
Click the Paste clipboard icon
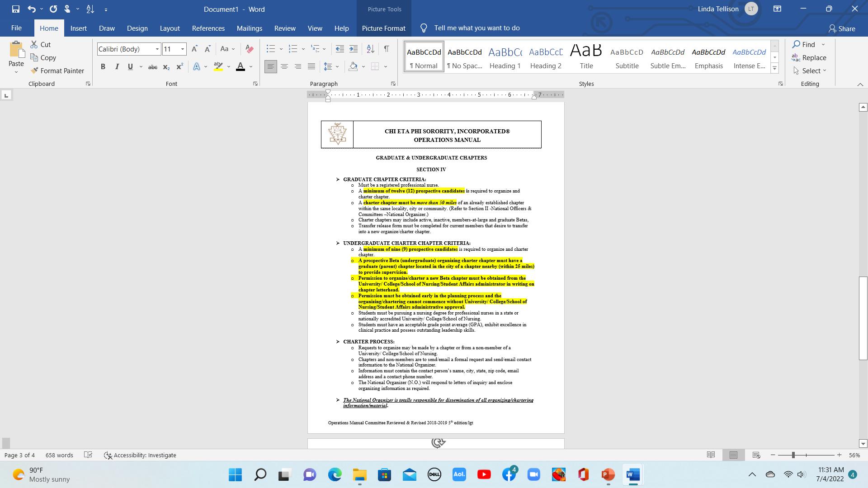click(16, 50)
